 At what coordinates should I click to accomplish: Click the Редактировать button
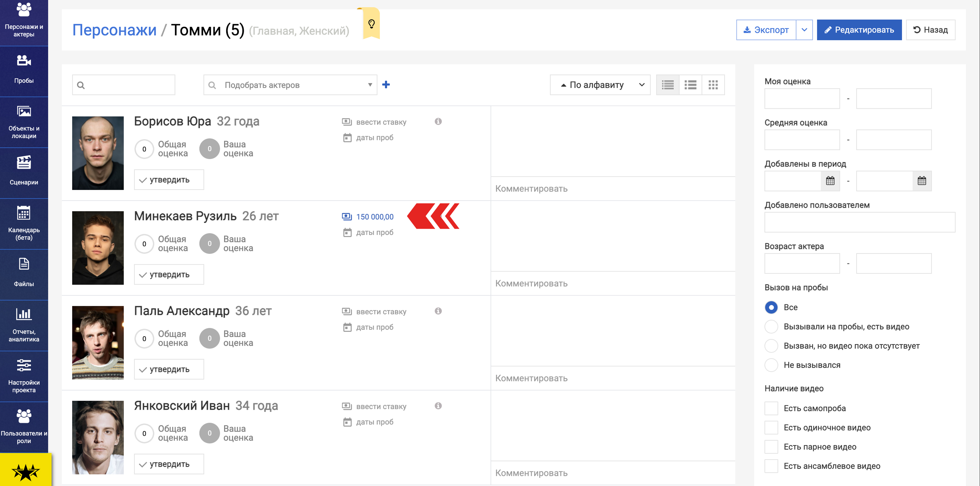(859, 30)
